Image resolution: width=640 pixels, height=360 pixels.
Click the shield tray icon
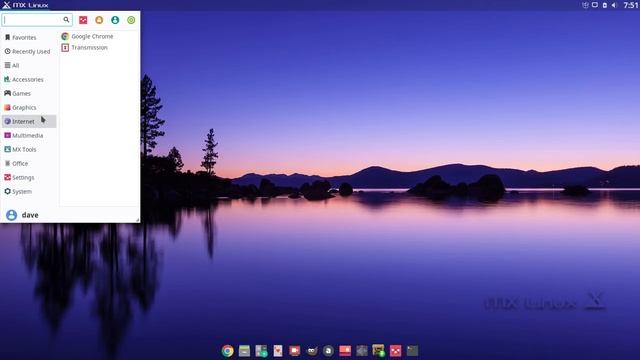pyautogui.click(x=585, y=5)
